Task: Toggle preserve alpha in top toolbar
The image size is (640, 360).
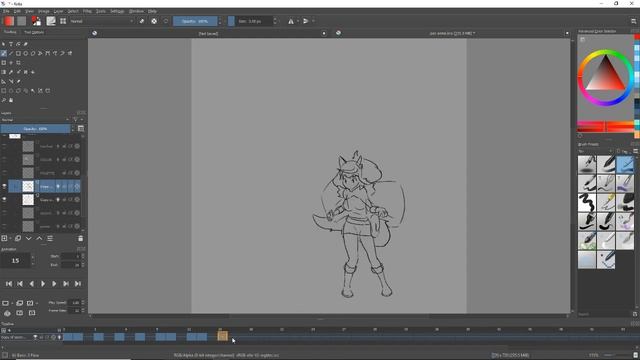Action: click(154, 21)
